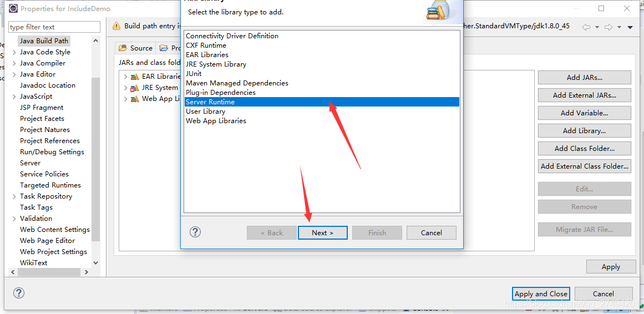The width and height of the screenshot is (644, 314).
Task: Select JRE System Library entry
Action: point(216,64)
